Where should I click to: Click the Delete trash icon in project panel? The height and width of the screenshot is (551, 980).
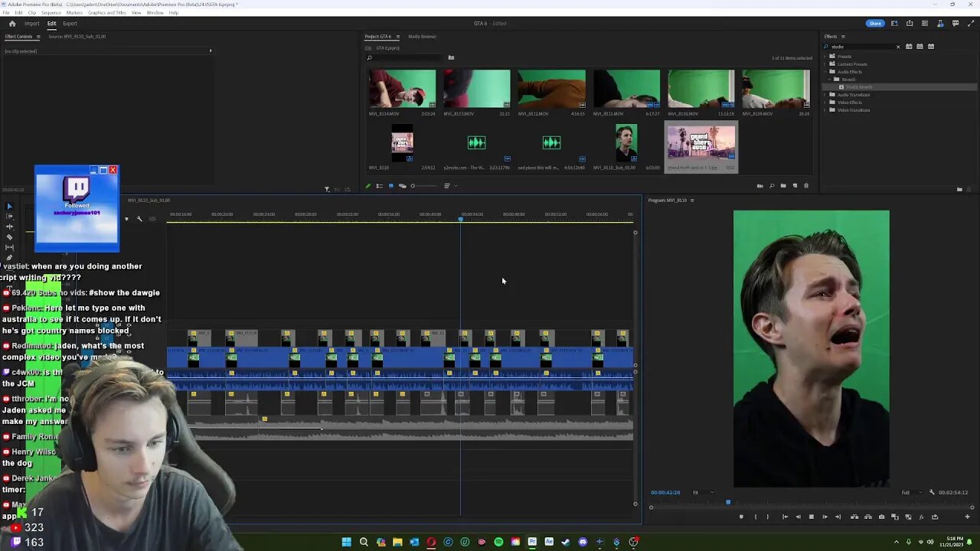[x=805, y=186]
